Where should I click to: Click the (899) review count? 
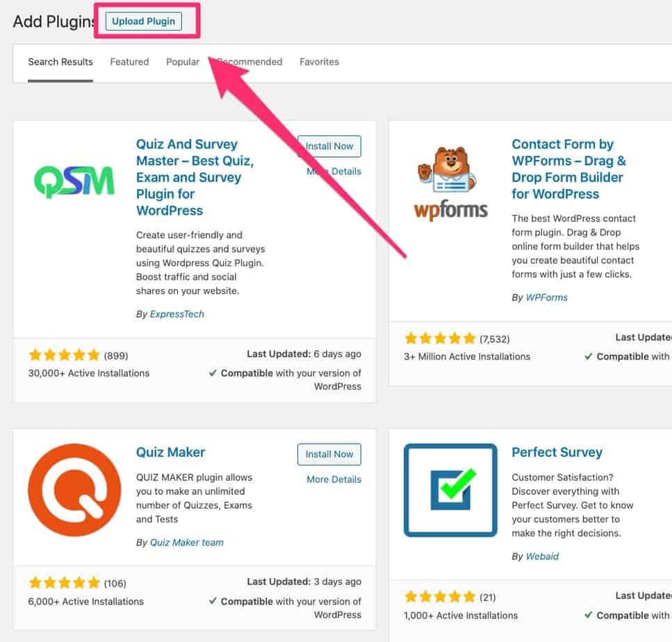coord(116,356)
